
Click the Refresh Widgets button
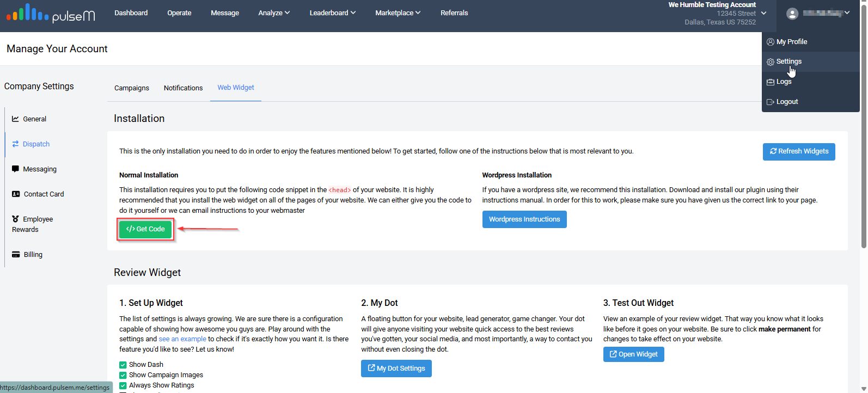tap(799, 151)
